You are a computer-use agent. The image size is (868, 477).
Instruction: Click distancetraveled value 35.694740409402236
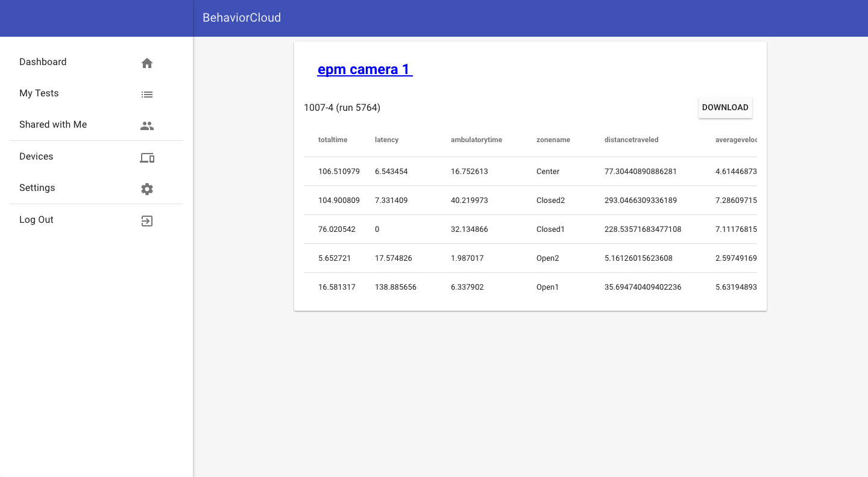(x=643, y=287)
